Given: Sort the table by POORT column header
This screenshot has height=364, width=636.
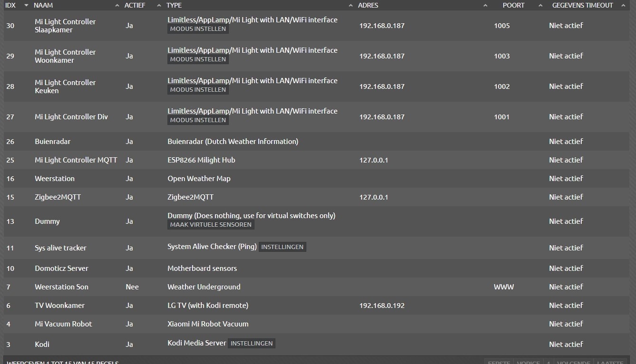Looking at the screenshot, I should click(513, 5).
